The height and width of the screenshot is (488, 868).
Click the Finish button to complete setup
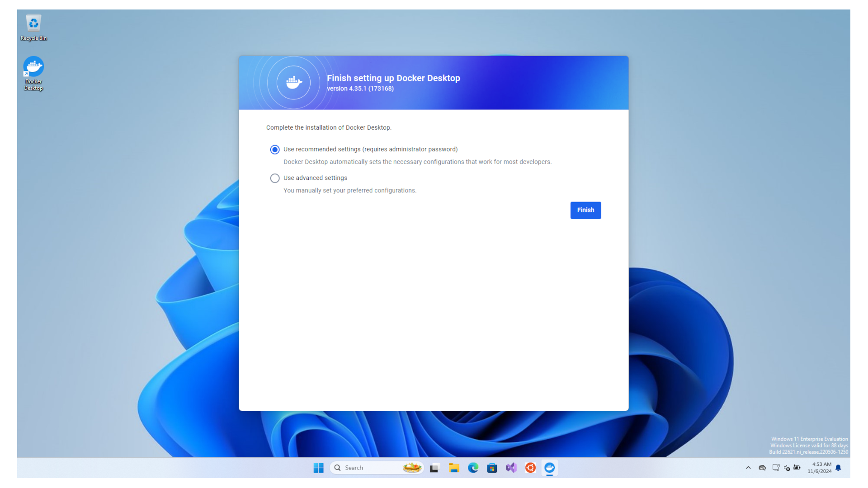pyautogui.click(x=585, y=210)
